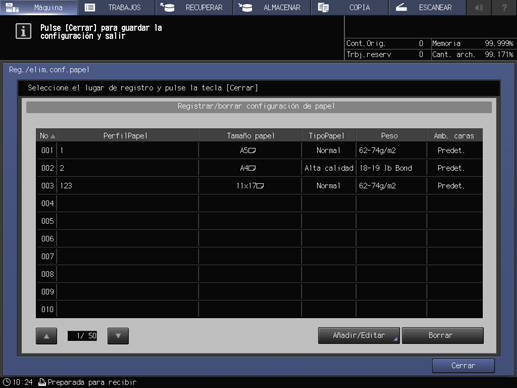Viewport: 517px width, 388px height.
Task: Select the A4 paper size cell
Action: (x=250, y=168)
